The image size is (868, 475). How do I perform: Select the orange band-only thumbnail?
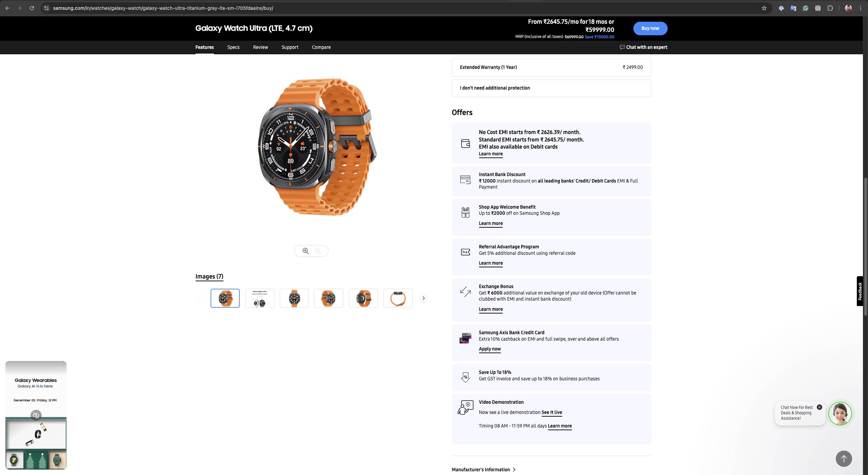(x=398, y=298)
